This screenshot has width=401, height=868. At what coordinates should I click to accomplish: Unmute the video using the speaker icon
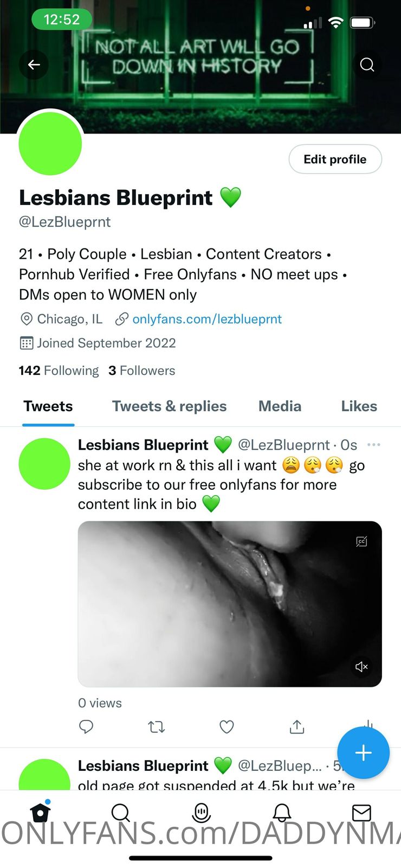click(361, 666)
